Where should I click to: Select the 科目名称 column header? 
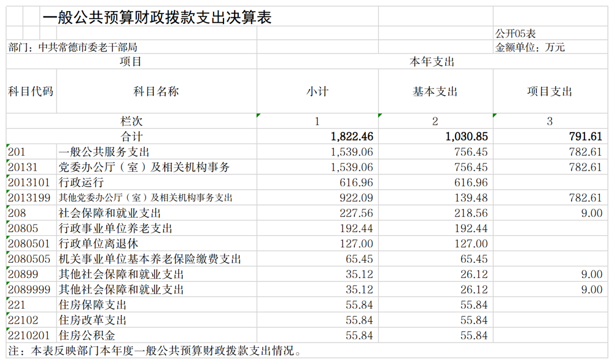[156, 91]
